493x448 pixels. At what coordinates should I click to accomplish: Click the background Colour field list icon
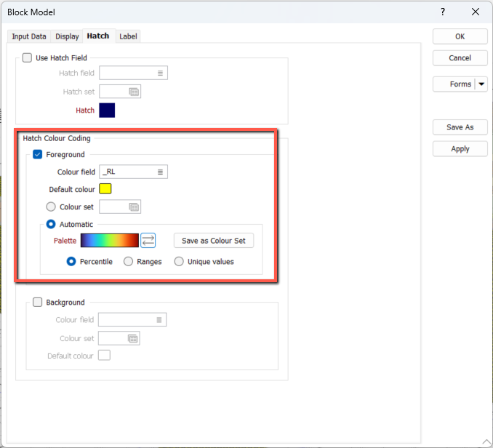tap(159, 320)
